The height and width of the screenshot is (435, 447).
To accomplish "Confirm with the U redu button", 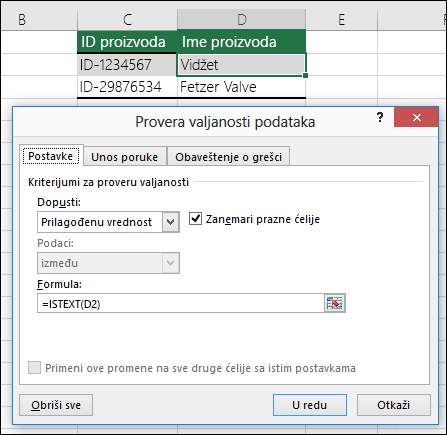I will point(310,405).
